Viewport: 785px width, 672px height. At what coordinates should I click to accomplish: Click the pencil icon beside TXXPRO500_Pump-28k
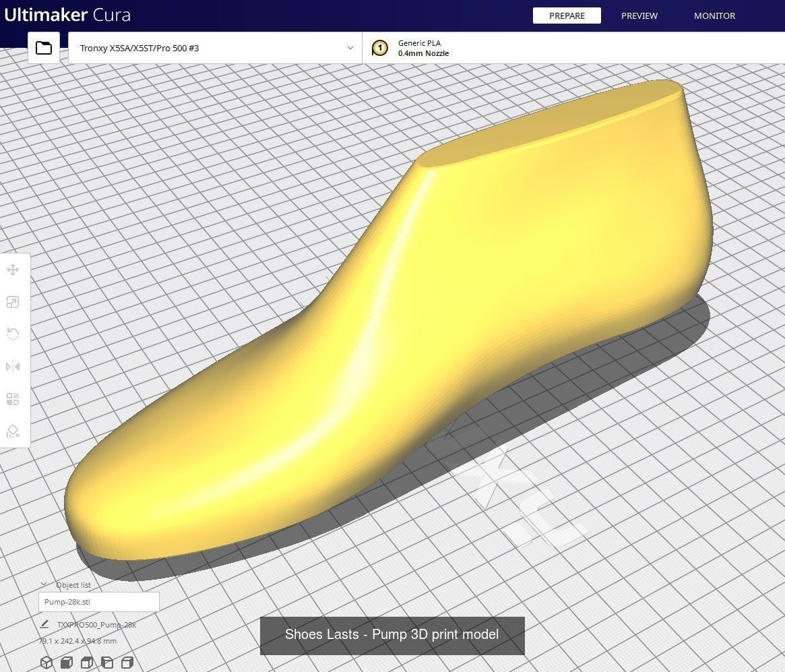coord(44,624)
